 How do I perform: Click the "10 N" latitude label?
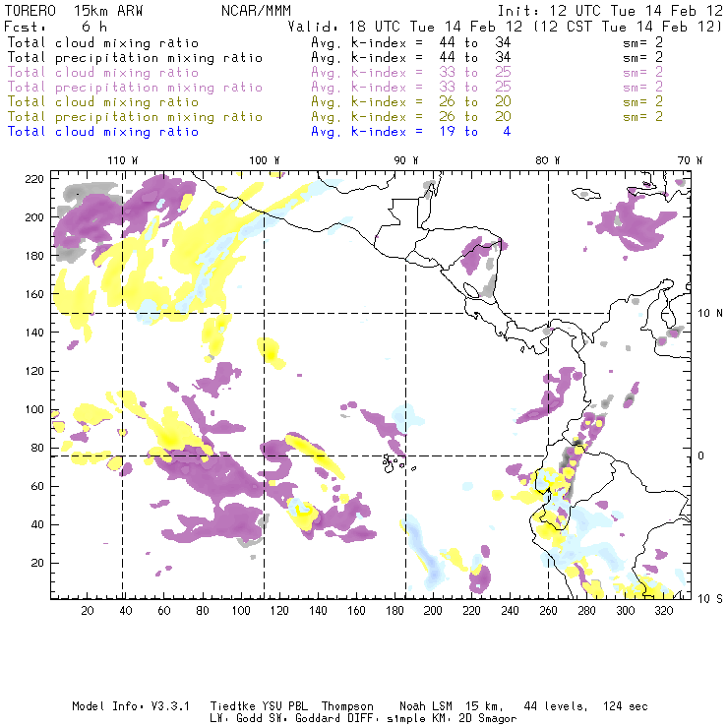coord(710,314)
